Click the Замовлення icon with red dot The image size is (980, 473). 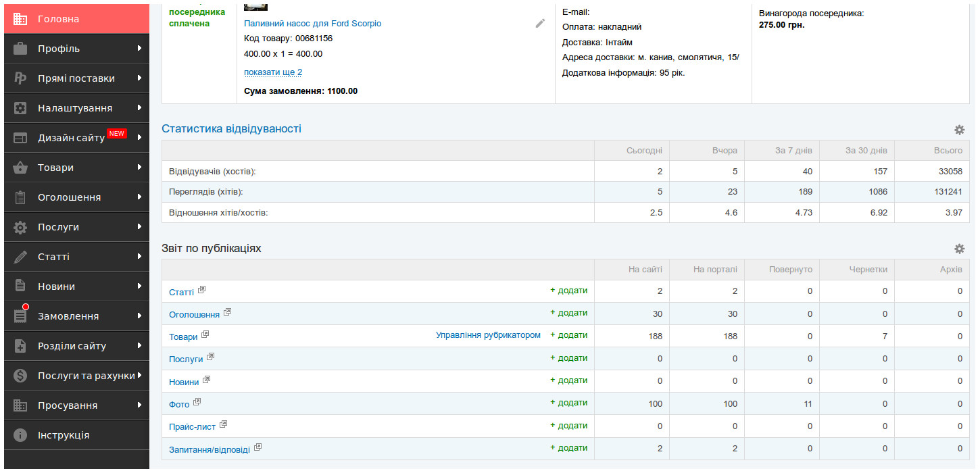click(x=21, y=315)
